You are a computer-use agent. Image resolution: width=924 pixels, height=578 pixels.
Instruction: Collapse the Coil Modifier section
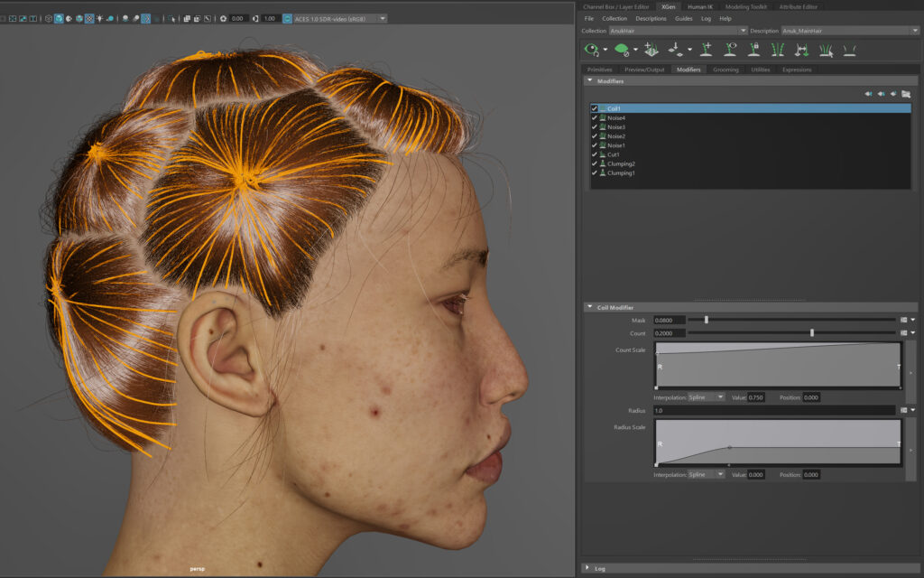point(590,307)
